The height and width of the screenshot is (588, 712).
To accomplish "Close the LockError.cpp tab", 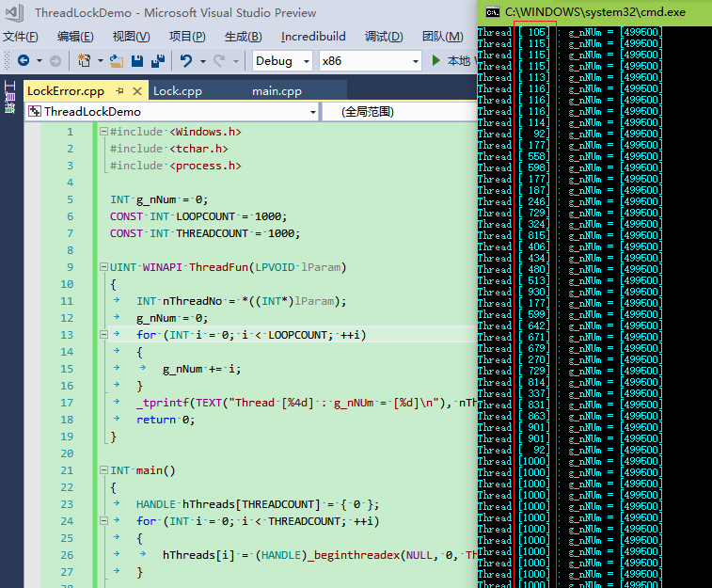I will [137, 91].
